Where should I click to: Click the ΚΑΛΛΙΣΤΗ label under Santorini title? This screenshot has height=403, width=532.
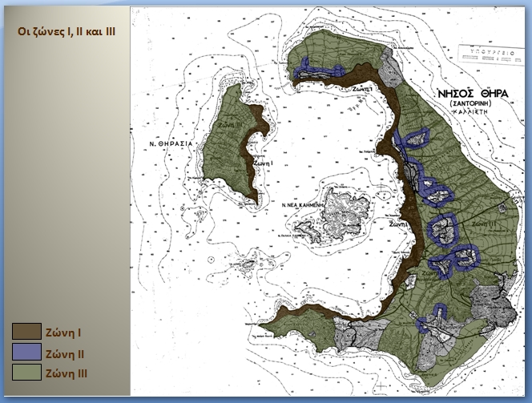473,115
